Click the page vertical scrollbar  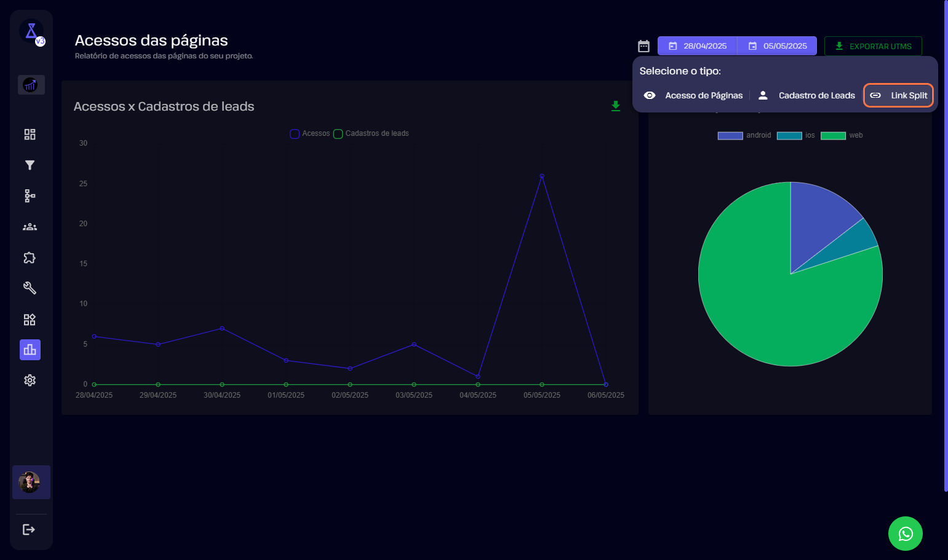(x=946, y=246)
